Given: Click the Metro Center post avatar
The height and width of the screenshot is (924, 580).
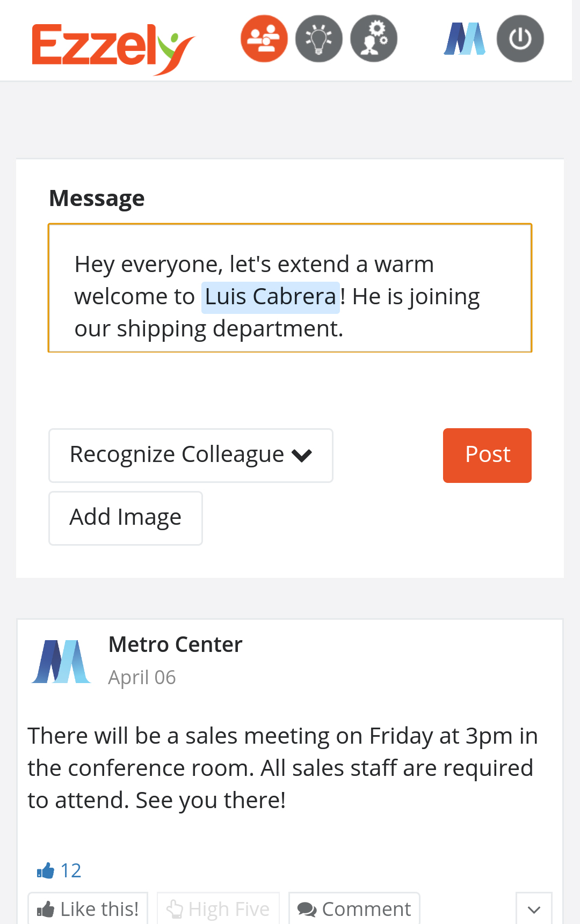Looking at the screenshot, I should coord(61,661).
